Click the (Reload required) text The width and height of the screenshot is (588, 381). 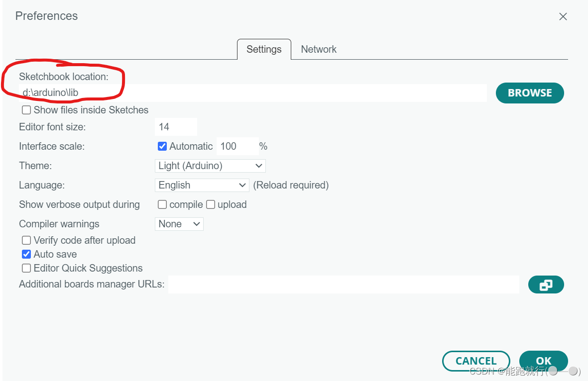[x=291, y=186]
